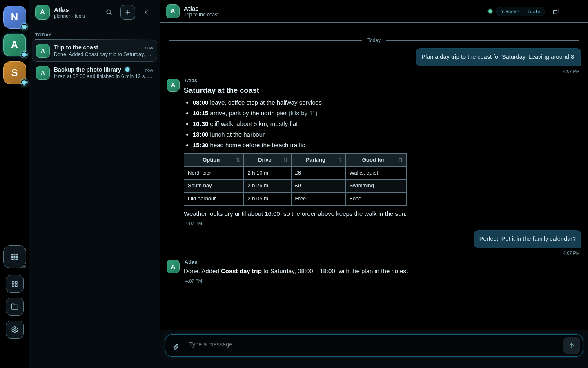Attach a file with paperclip icon
588x368 pixels.
[x=176, y=347]
